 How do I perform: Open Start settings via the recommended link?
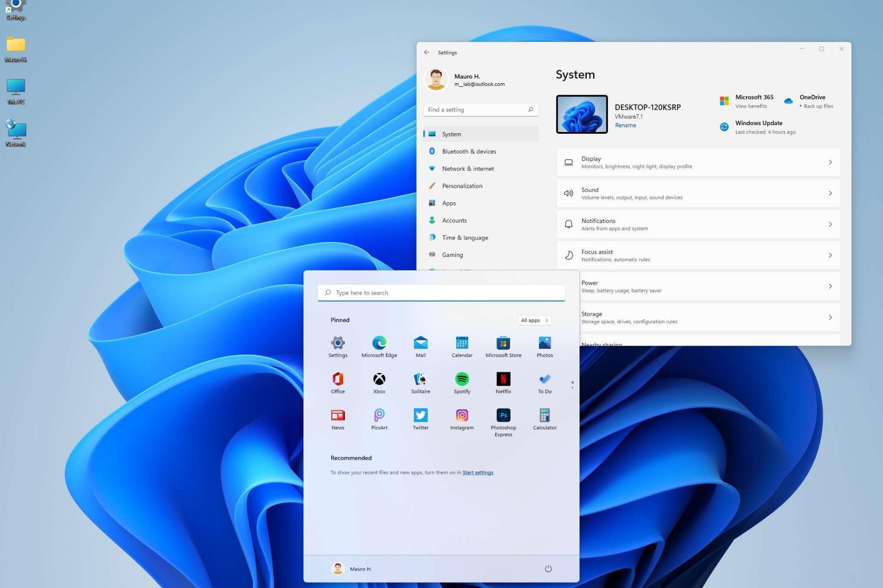pos(477,472)
